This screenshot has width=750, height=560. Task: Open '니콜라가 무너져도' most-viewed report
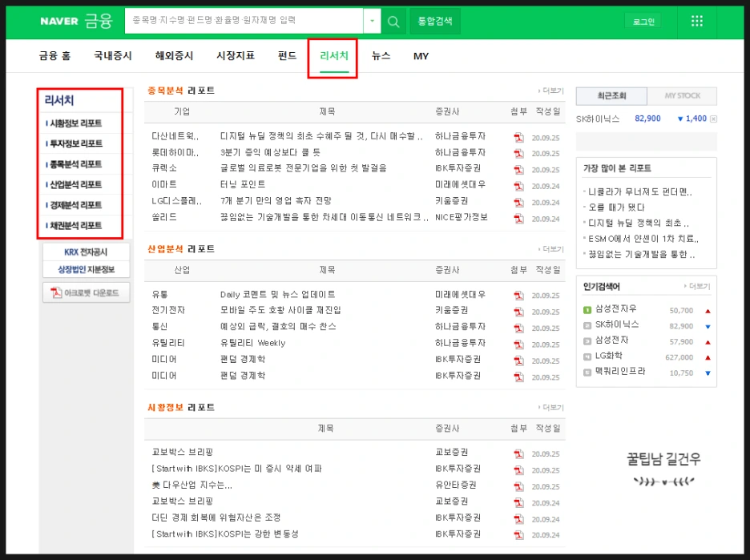(x=640, y=191)
